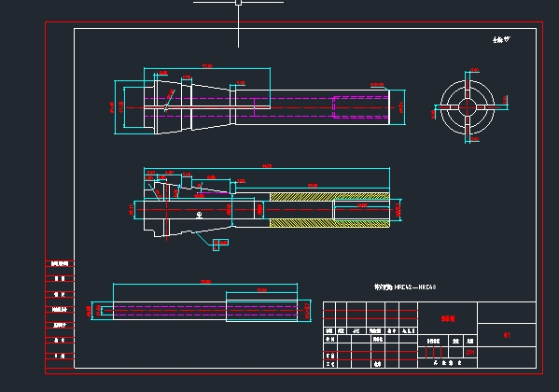559x392 pixels.
Task: Select the long horizontal dimension above the yellow hatching
Action: click(313, 187)
